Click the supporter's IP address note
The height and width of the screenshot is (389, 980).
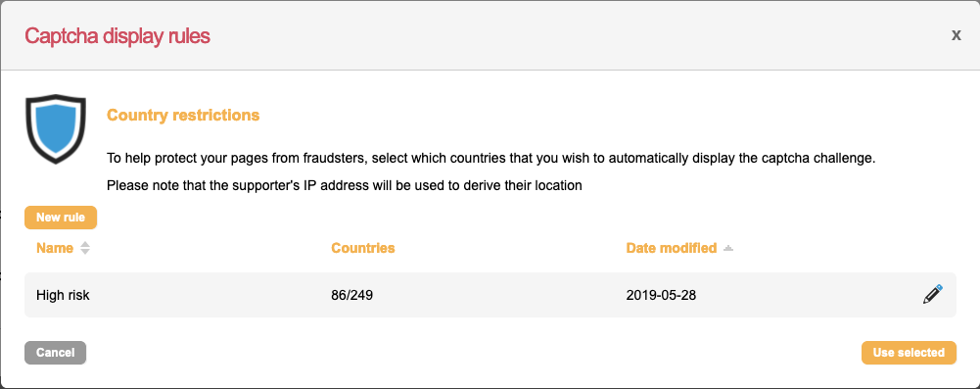pos(345,186)
